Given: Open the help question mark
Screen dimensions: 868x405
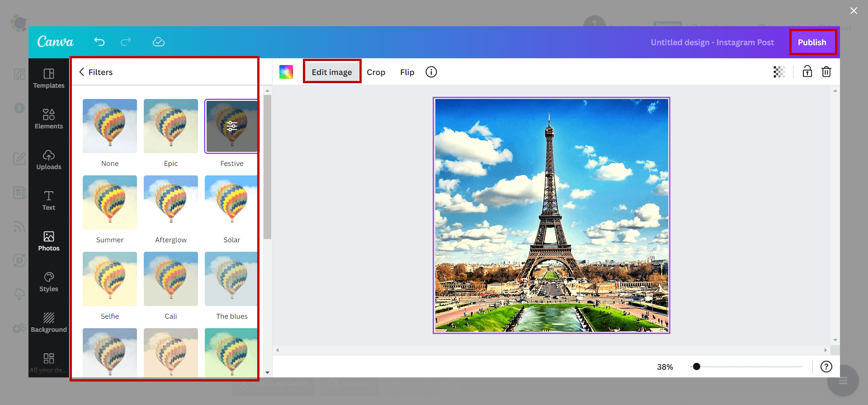Looking at the screenshot, I should [x=826, y=367].
